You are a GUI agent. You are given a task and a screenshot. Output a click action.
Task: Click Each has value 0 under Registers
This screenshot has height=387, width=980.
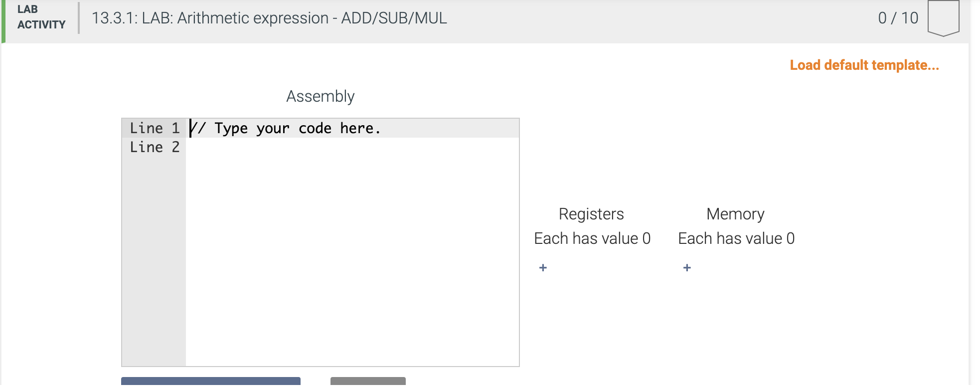[592, 238]
